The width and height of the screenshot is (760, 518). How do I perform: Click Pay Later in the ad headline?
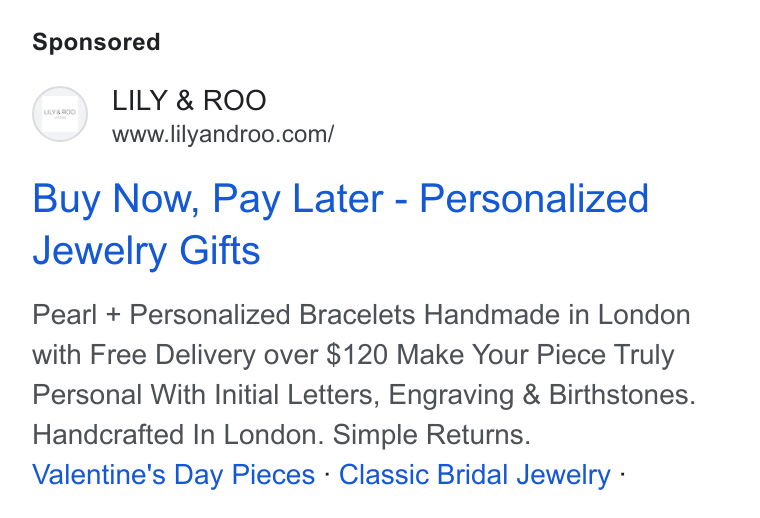coord(298,198)
